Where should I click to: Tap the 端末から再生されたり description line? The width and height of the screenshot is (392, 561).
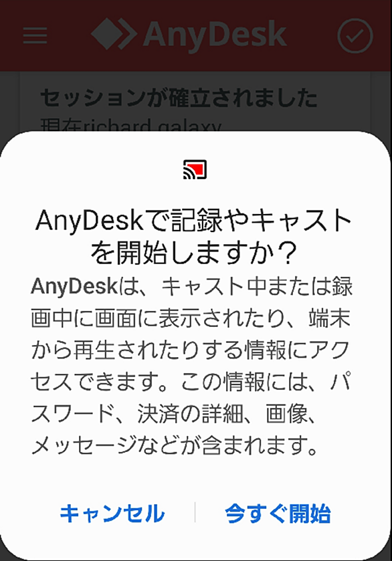190,349
